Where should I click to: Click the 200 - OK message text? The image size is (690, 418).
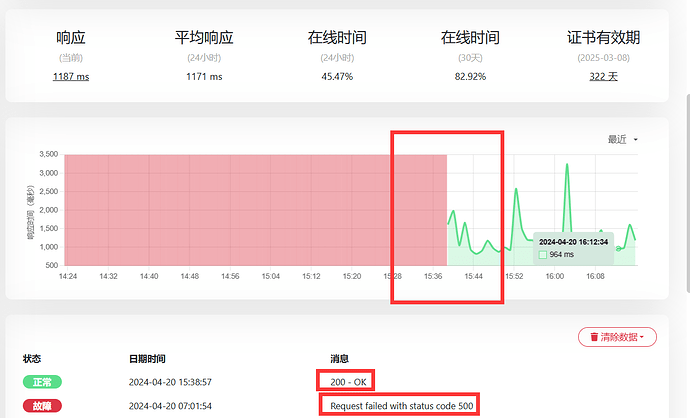point(348,382)
